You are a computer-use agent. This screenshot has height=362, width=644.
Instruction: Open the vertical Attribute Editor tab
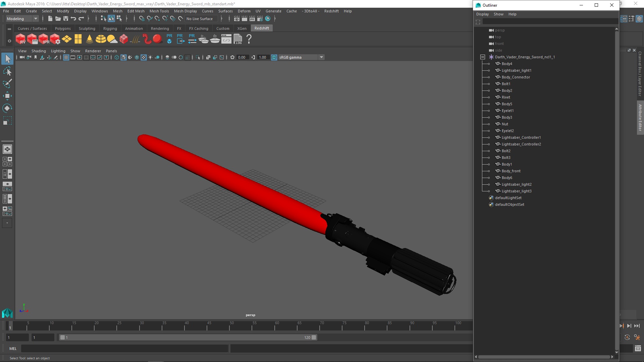pos(640,117)
